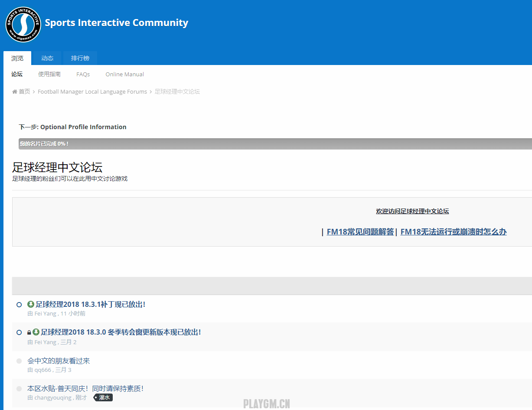
Task: Click author changyouqing
Action: point(53,397)
